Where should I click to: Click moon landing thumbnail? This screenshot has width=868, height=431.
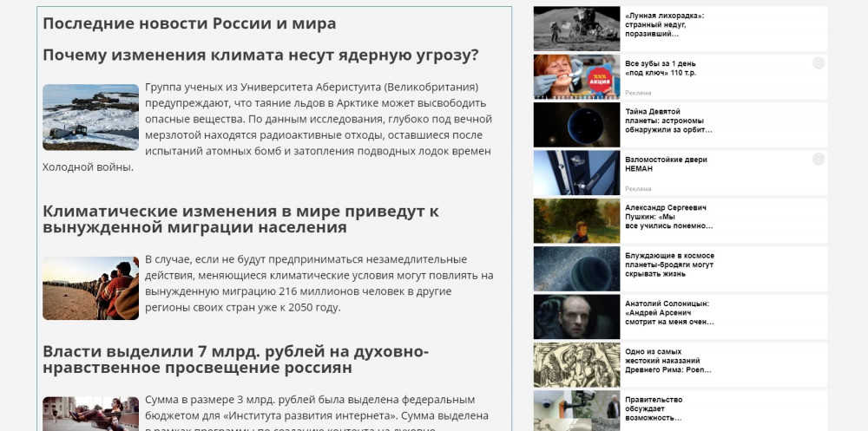tap(577, 29)
